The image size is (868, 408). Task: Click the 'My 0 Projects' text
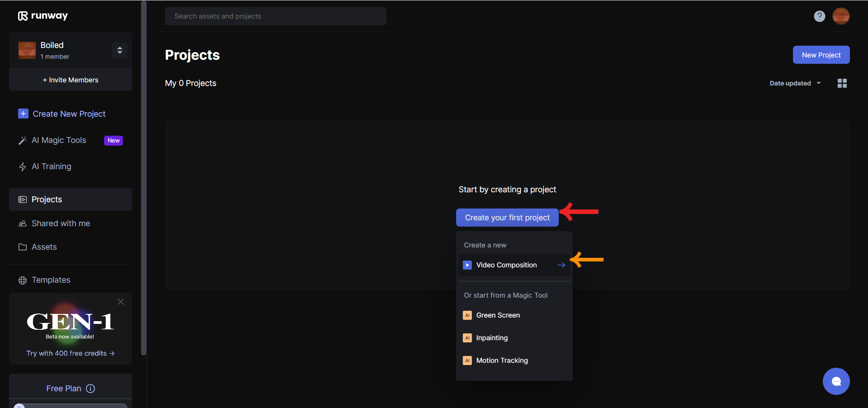click(x=191, y=83)
